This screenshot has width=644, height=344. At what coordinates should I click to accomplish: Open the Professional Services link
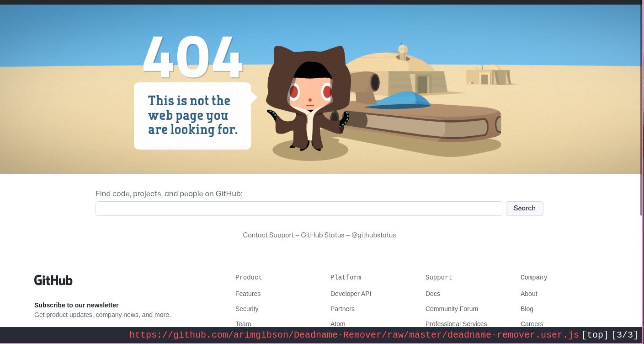tap(456, 324)
